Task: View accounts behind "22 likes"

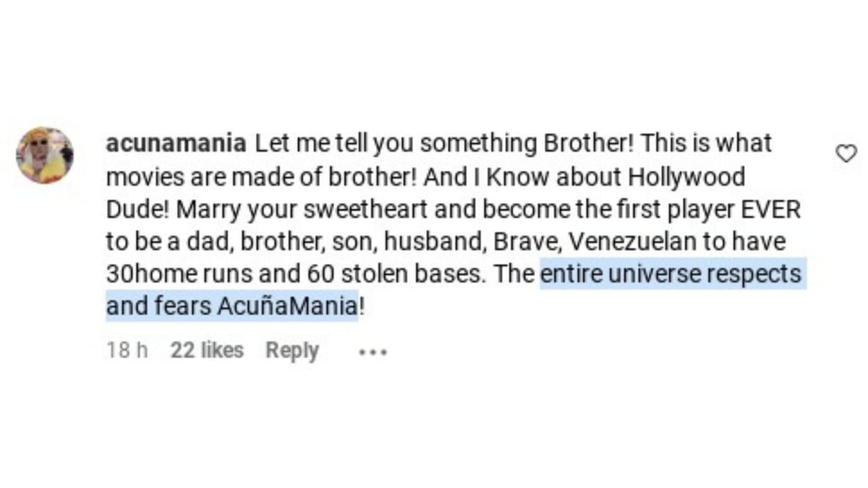Action: pos(206,351)
